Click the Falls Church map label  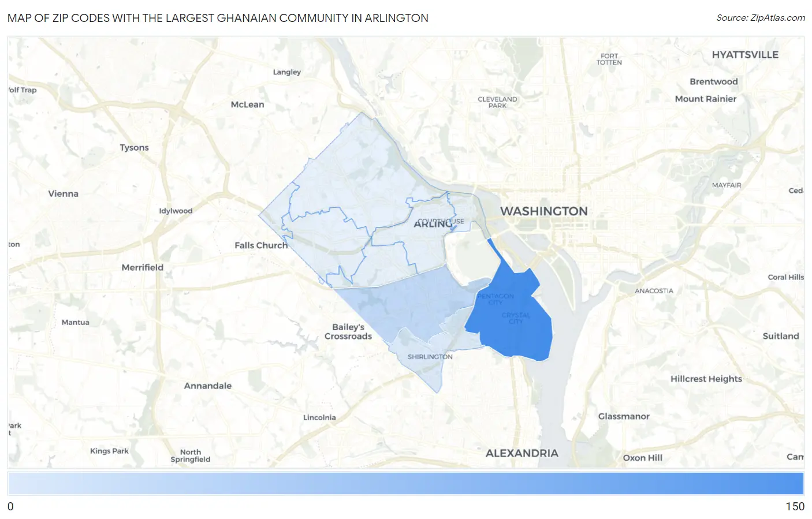(261, 245)
